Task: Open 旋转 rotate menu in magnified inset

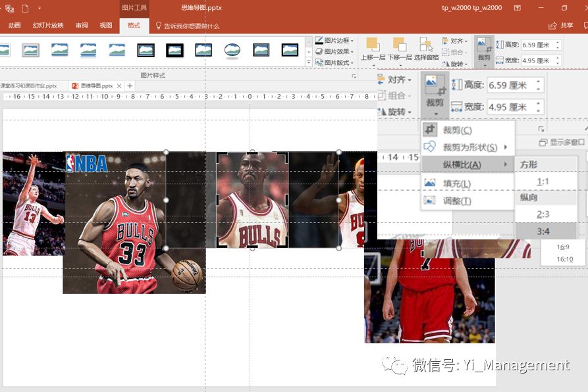Action: tap(395, 112)
